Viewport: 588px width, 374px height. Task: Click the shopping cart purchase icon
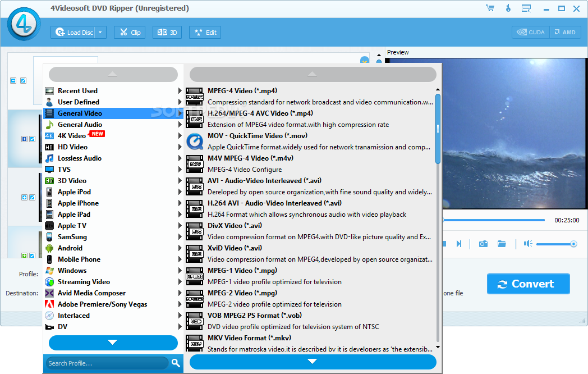(x=490, y=8)
